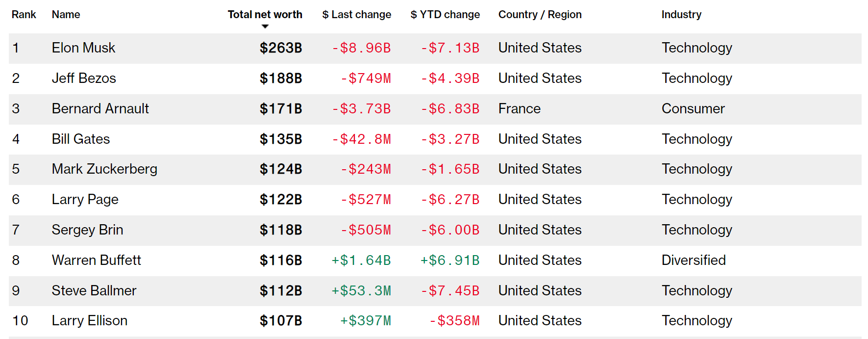The height and width of the screenshot is (339, 868).
Task: Open Bill Gates's profile
Action: tap(81, 139)
